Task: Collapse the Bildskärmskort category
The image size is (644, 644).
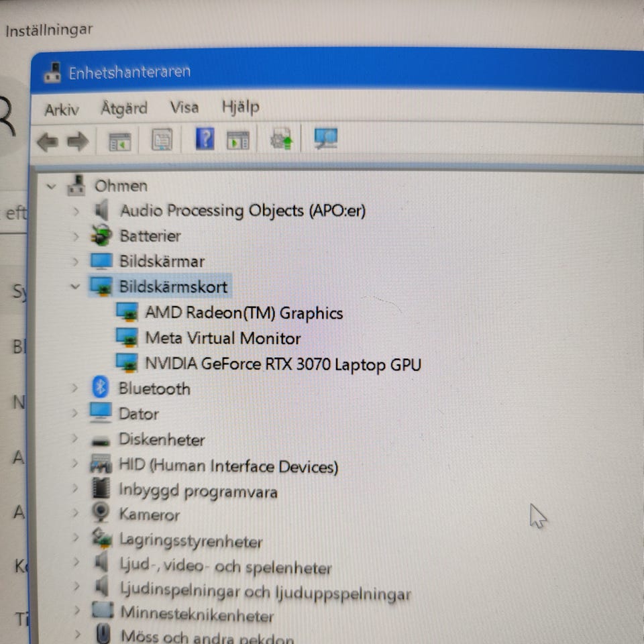Action: pyautogui.click(x=74, y=286)
